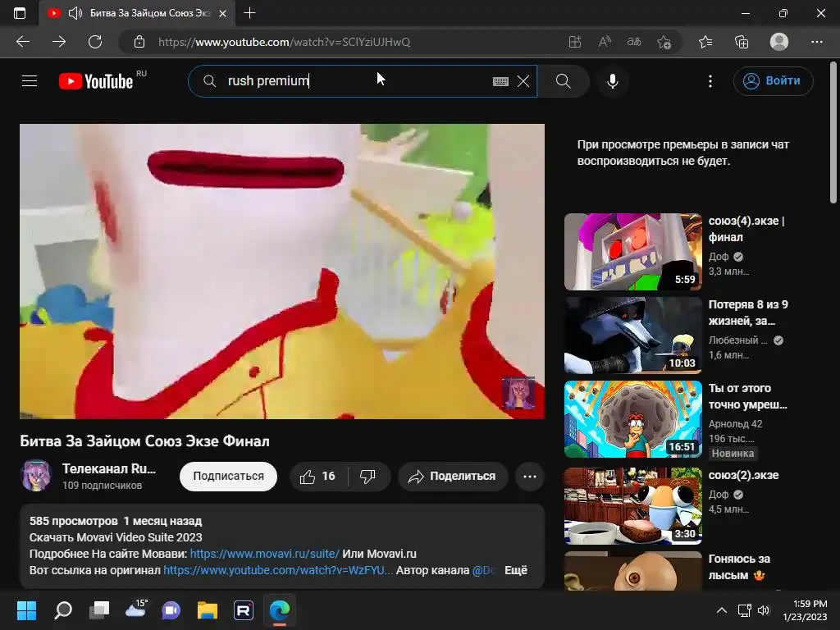The height and width of the screenshot is (630, 840).
Task: Open союз(2).экзе video thumbnail
Action: pos(632,505)
